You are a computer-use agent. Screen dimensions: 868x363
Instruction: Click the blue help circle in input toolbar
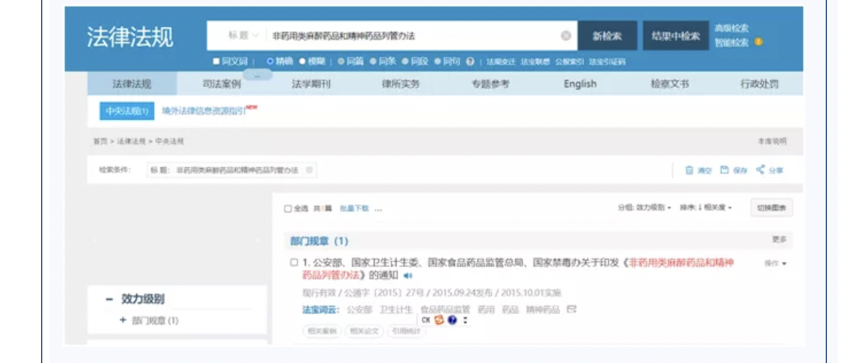452,320
